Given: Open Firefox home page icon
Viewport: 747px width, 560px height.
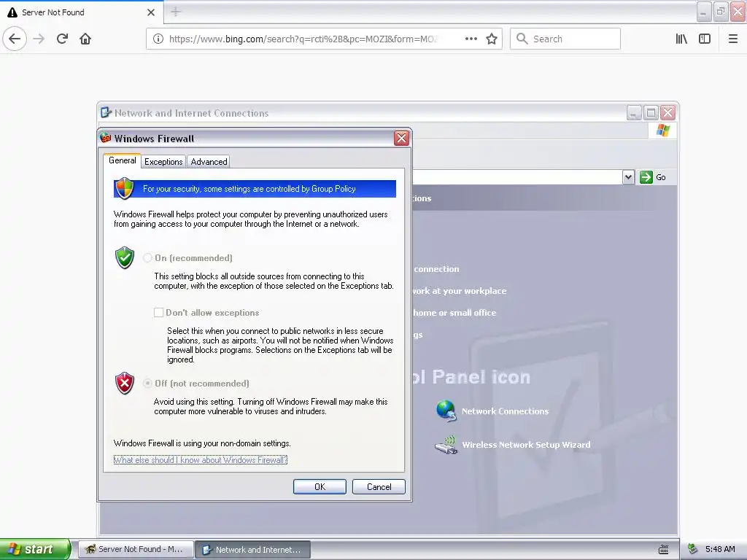Looking at the screenshot, I should point(85,39).
